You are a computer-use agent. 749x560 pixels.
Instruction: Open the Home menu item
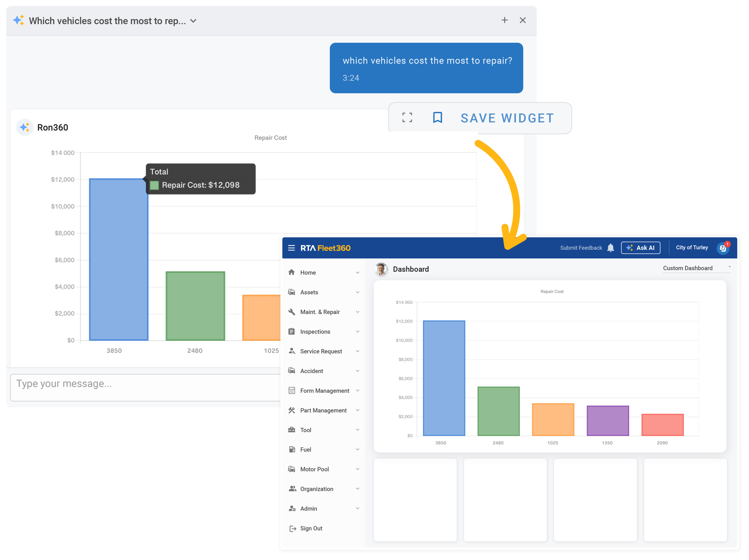[x=324, y=273]
